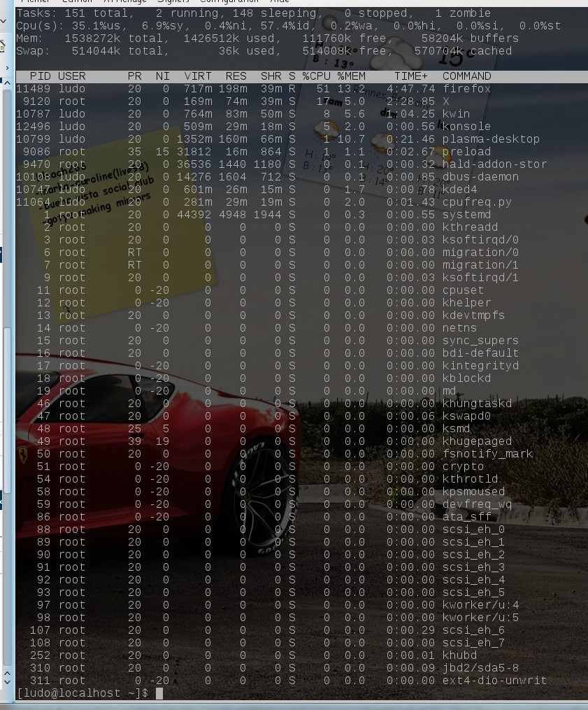The height and width of the screenshot is (710, 588).
Task: Click the SHR column header
Action: 271,76
